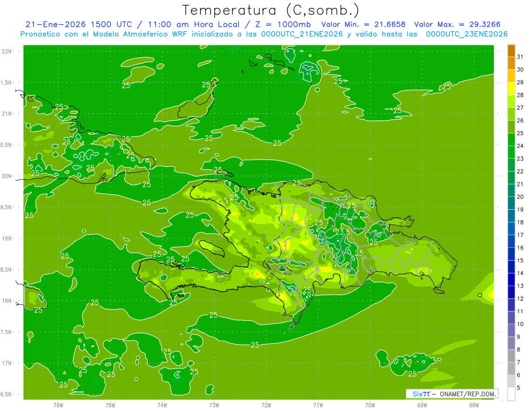Click the "71W" longitude axis label
This screenshot has width=532, height=411.
click(318, 405)
